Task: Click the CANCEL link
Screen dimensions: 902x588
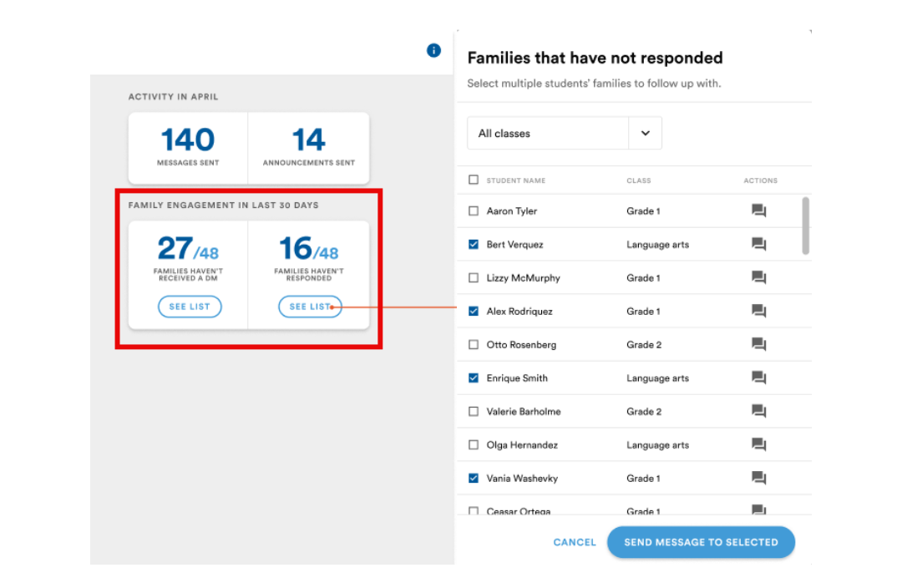Action: [574, 542]
